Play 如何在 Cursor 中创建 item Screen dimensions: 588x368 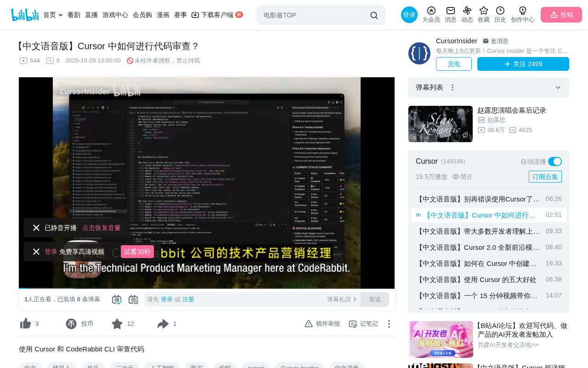tap(489, 263)
